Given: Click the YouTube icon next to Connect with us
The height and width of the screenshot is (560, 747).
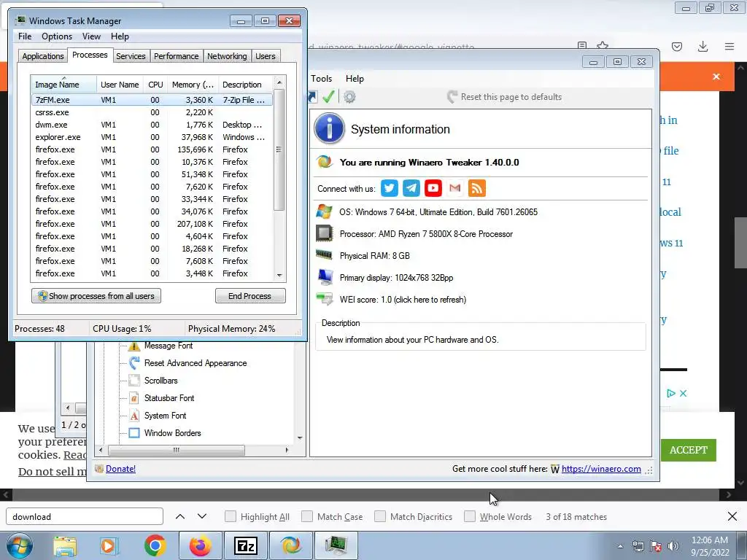Looking at the screenshot, I should pos(433,188).
